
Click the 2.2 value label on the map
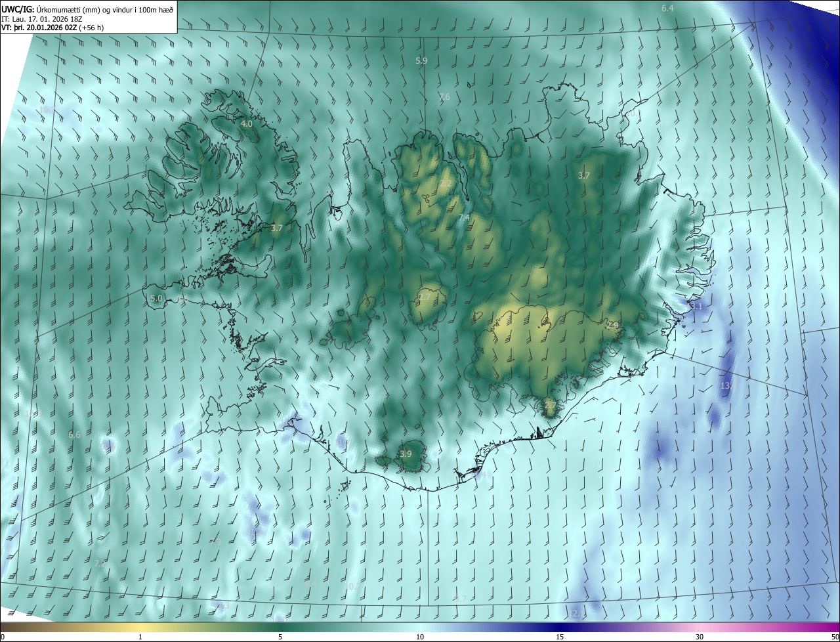tap(446, 184)
